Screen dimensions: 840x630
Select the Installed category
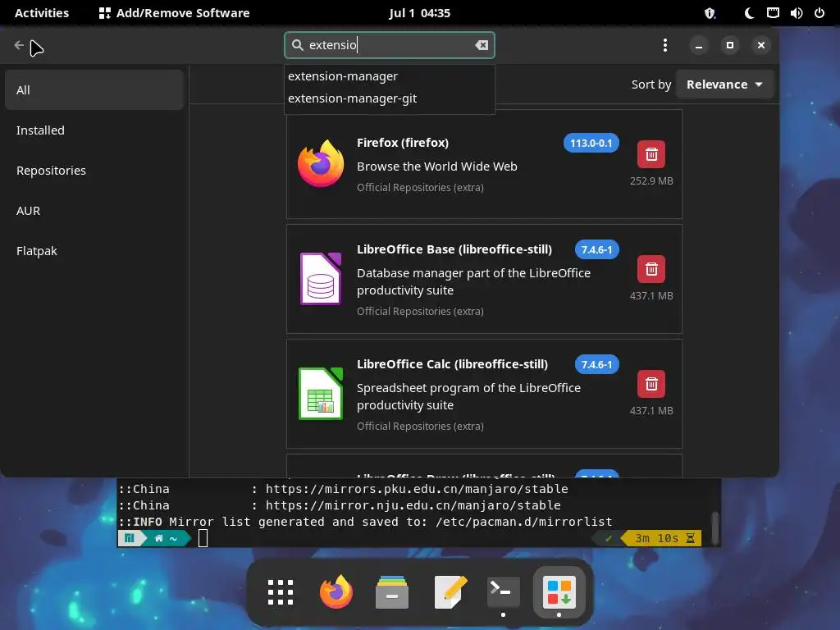[x=94, y=130]
